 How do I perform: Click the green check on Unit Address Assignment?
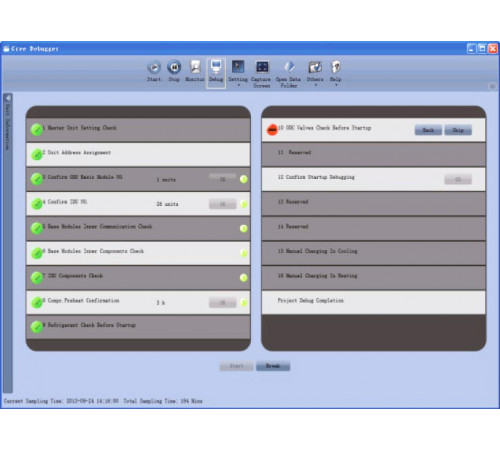point(37,154)
